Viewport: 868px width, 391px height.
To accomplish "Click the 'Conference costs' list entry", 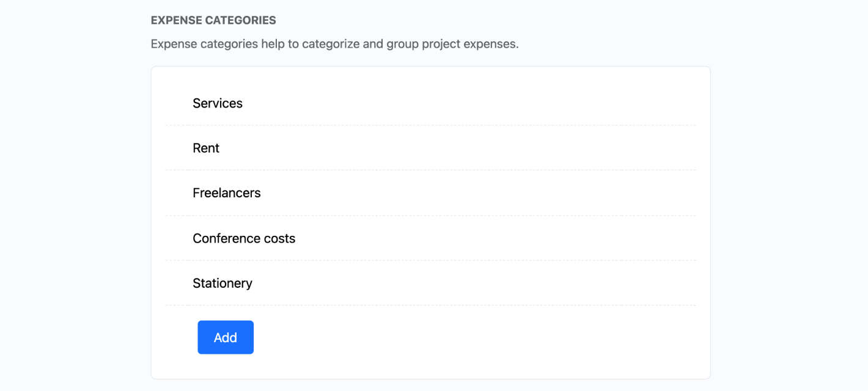I will (x=244, y=238).
